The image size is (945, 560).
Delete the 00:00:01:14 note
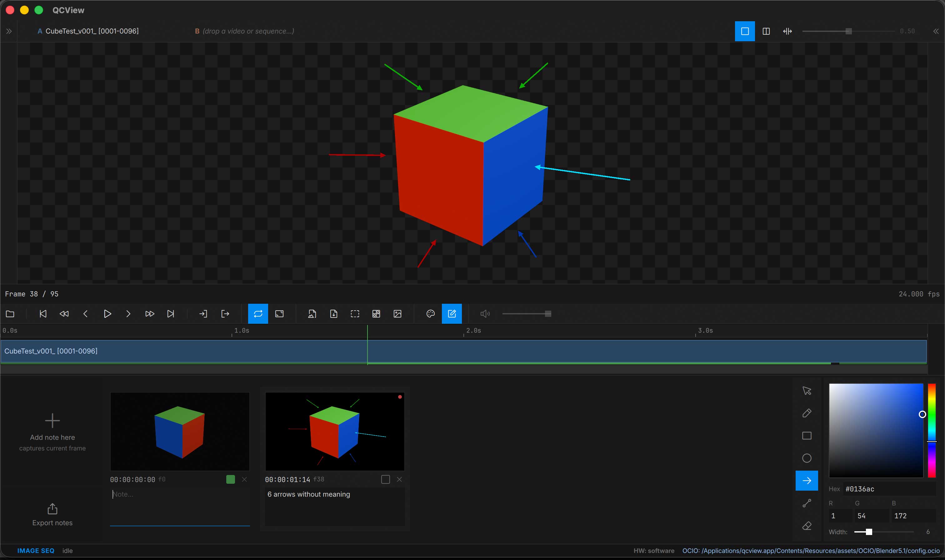[399, 480]
